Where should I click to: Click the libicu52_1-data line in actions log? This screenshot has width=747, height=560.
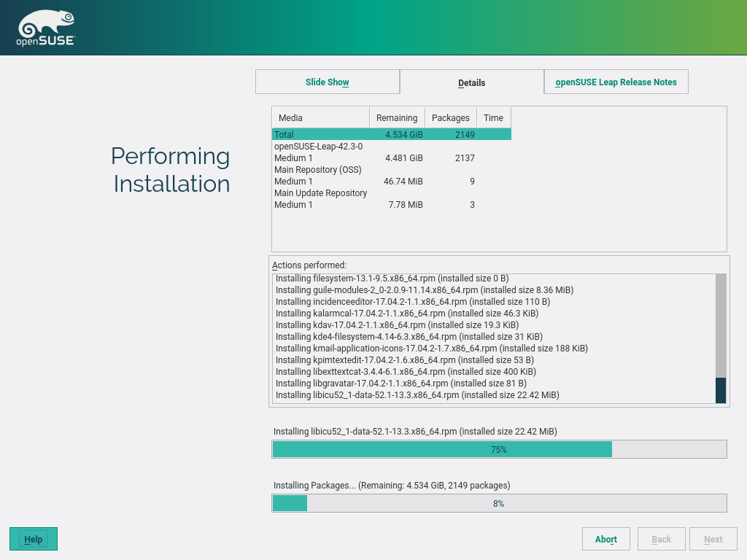[x=417, y=394]
